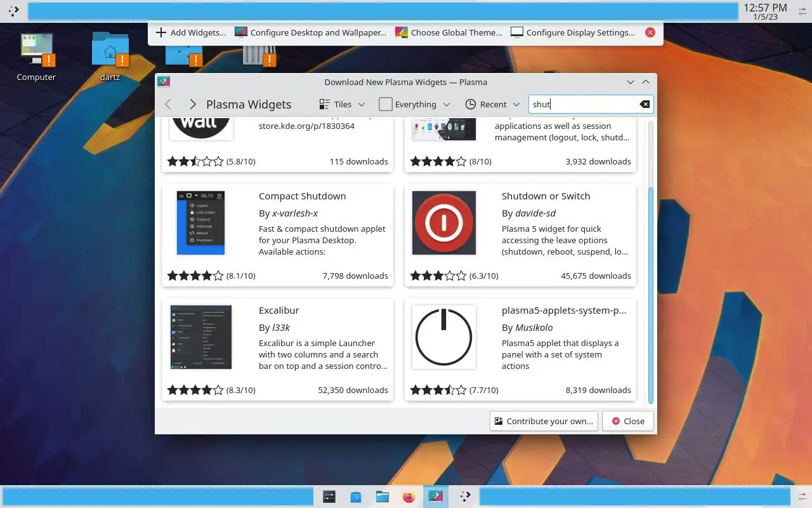Click the 8.3/10 rating on Excalibur

[x=211, y=390]
